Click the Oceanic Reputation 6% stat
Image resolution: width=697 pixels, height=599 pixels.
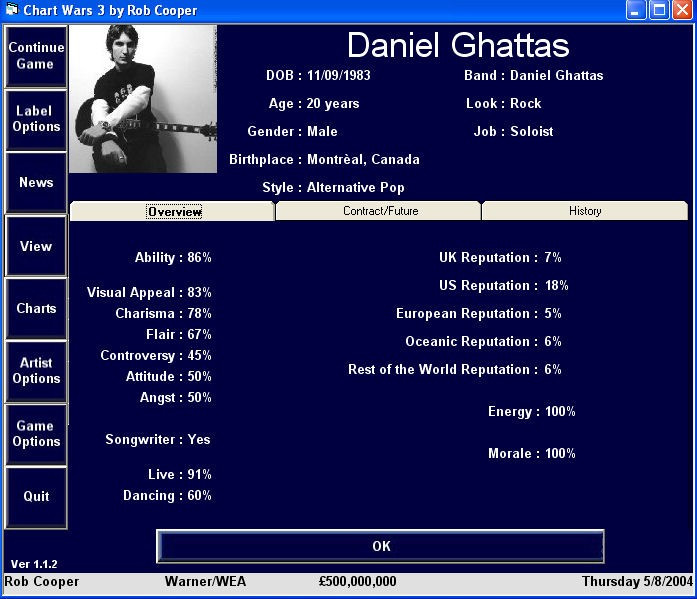[x=484, y=342]
